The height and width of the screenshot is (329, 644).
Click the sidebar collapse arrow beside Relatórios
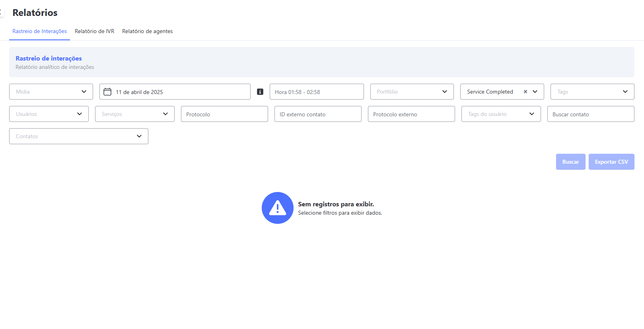point(1,12)
